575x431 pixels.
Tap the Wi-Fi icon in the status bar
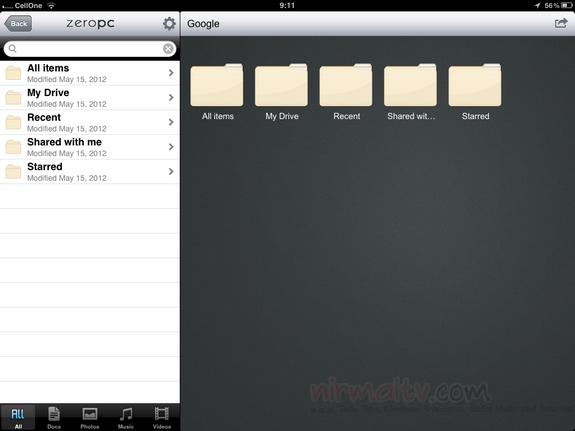point(51,6)
